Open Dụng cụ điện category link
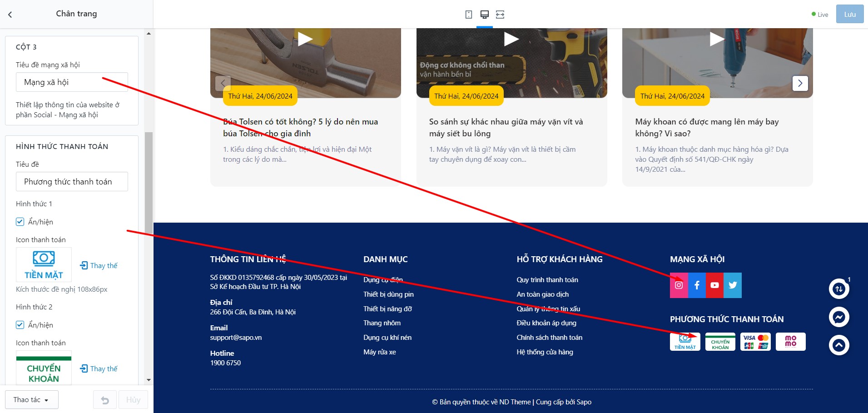The height and width of the screenshot is (413, 868). click(383, 280)
